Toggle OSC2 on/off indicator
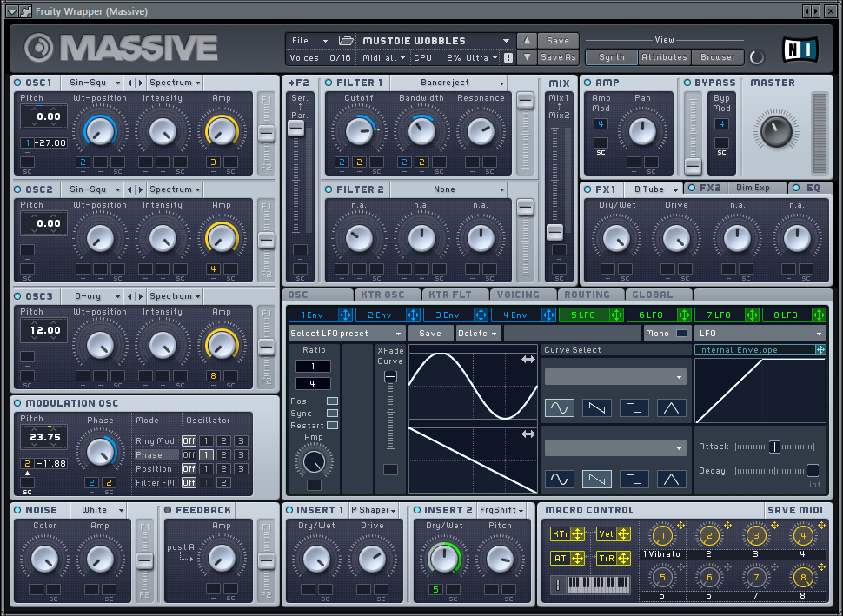843x616 pixels. point(17,189)
